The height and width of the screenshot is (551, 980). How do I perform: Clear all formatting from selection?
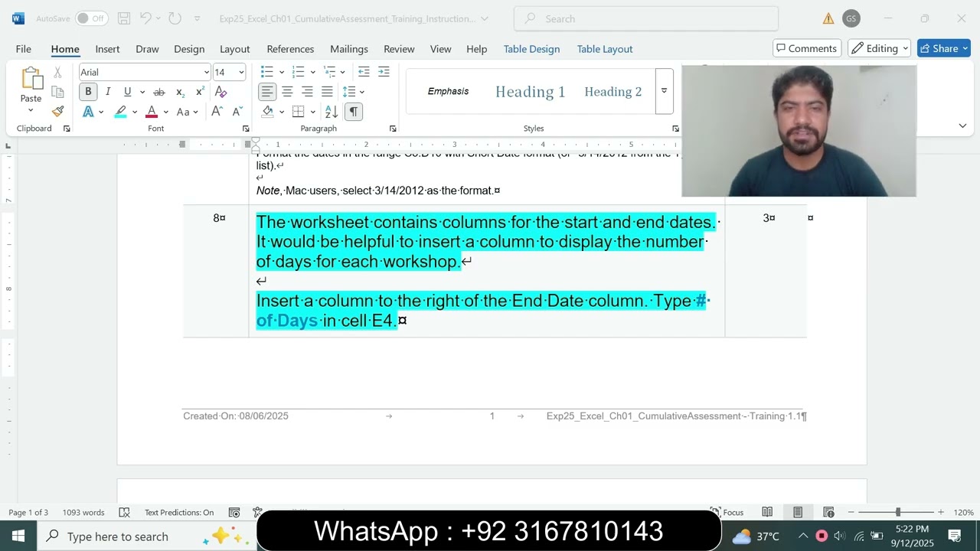point(220,92)
